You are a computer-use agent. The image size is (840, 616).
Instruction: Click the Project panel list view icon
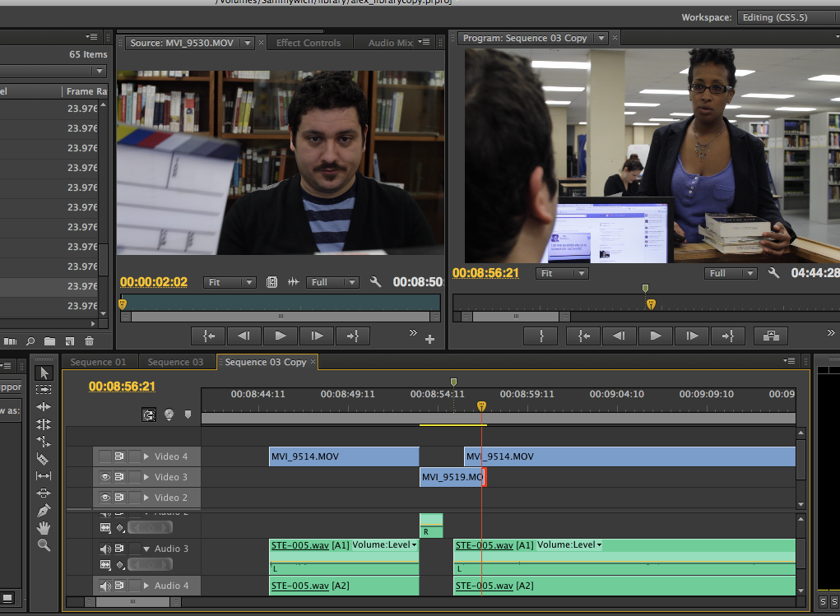coord(10,341)
